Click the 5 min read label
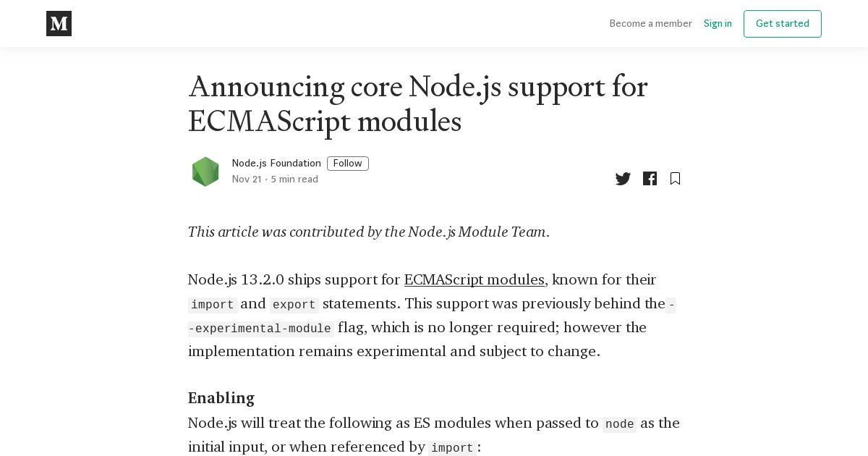This screenshot has width=868, height=456. point(294,180)
